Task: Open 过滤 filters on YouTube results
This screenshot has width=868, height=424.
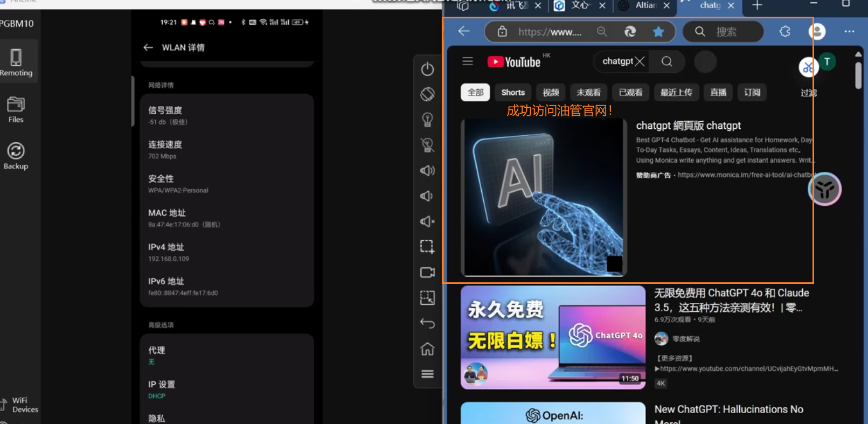Action: click(x=808, y=93)
